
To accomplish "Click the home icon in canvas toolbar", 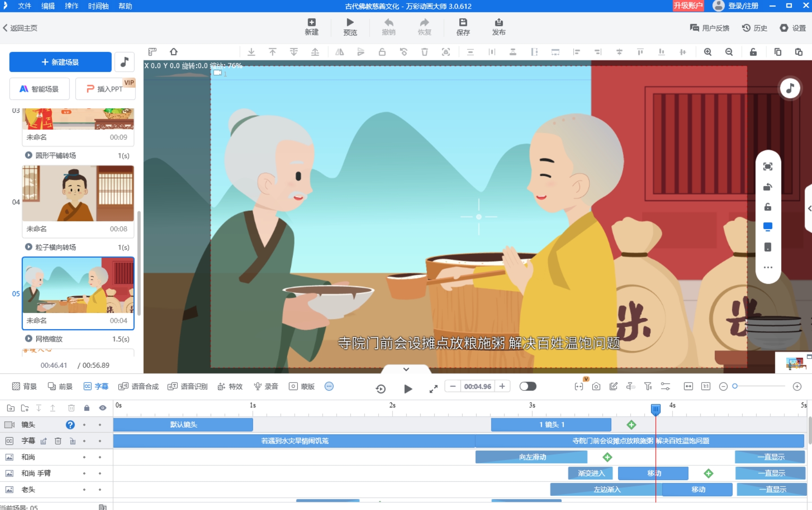I will coord(173,52).
